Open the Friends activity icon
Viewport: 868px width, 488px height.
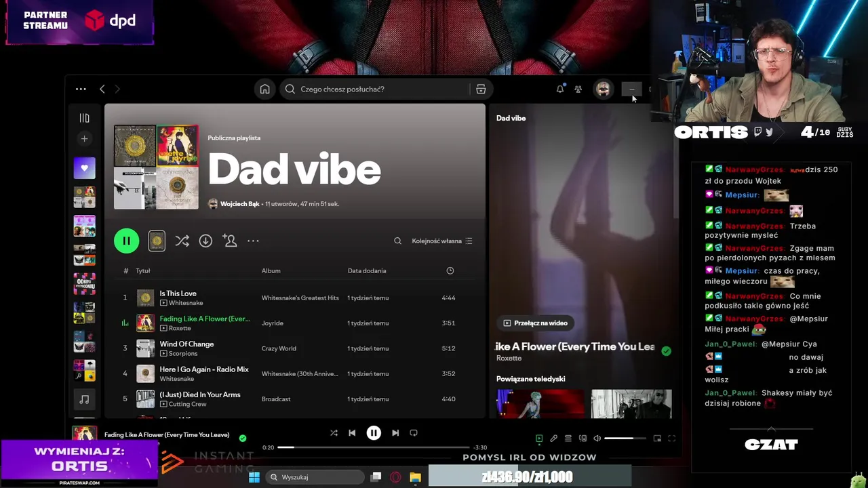point(578,89)
